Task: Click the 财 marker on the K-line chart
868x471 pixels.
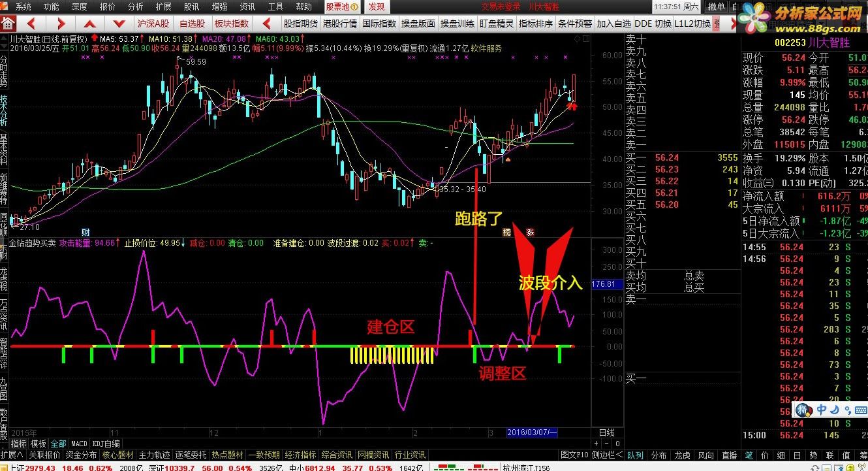Action: point(85,232)
